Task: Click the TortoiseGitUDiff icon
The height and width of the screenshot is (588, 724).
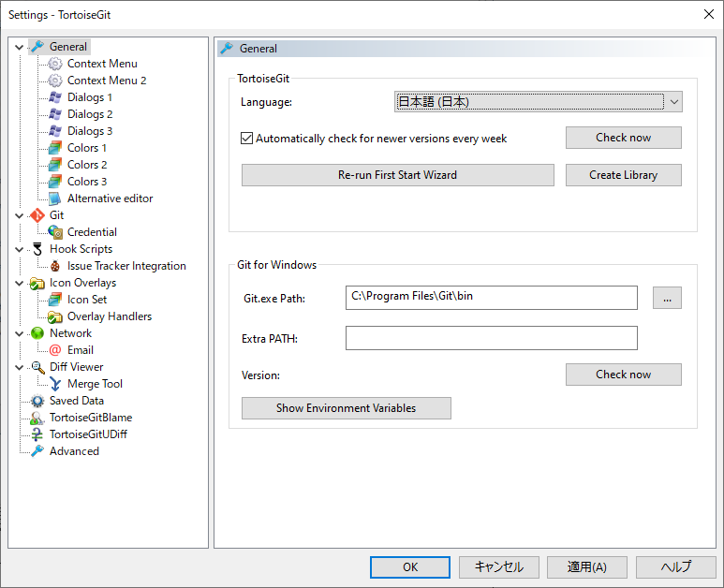Action: point(37,434)
